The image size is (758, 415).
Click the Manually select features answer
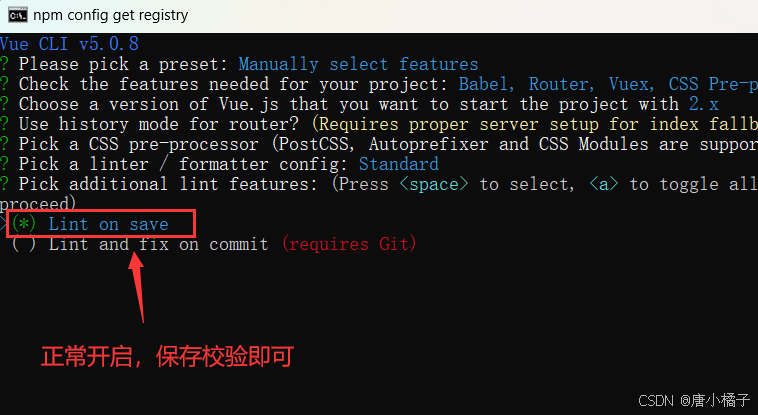[358, 64]
